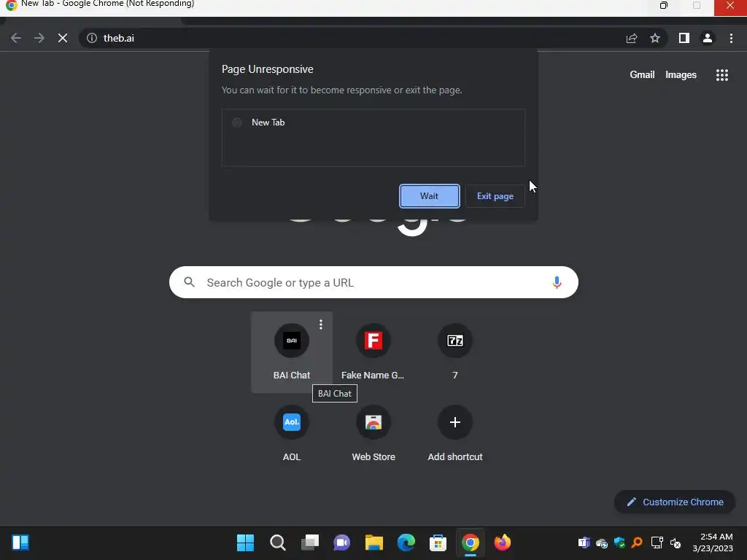
Task: Share this page icon in address bar
Action: pyautogui.click(x=632, y=38)
